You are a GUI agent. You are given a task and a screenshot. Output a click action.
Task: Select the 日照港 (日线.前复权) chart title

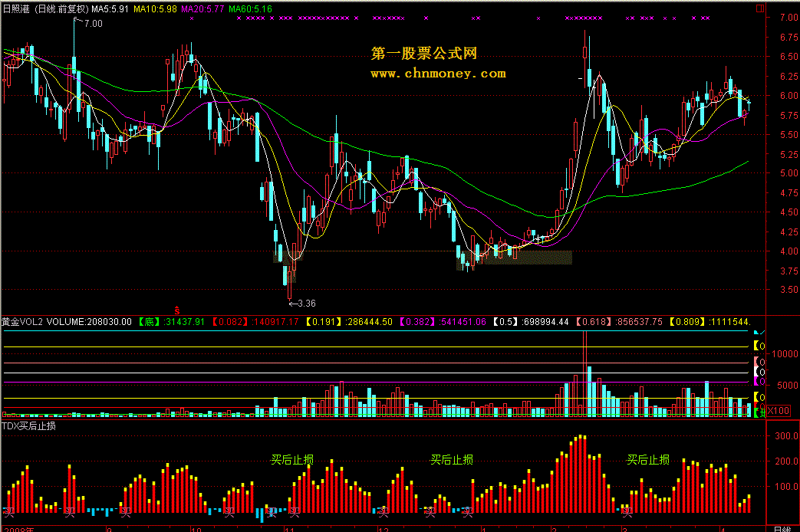tap(46, 8)
